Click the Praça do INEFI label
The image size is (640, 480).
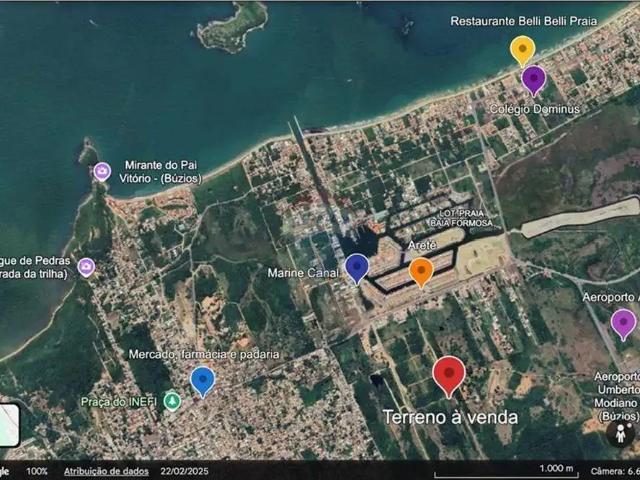(x=119, y=402)
